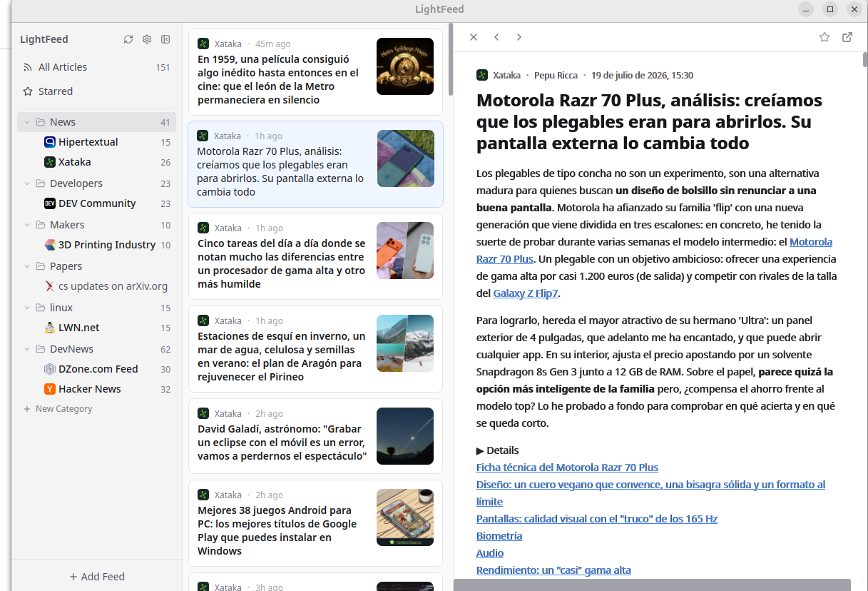
Task: Click the Add Feed button
Action: pyautogui.click(x=96, y=577)
